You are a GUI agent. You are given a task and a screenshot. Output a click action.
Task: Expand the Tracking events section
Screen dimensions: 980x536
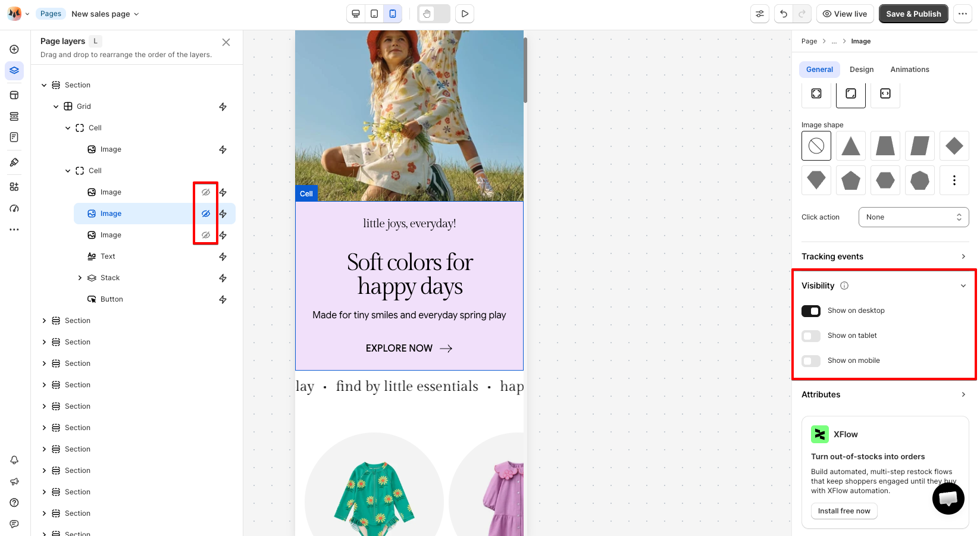click(x=884, y=256)
